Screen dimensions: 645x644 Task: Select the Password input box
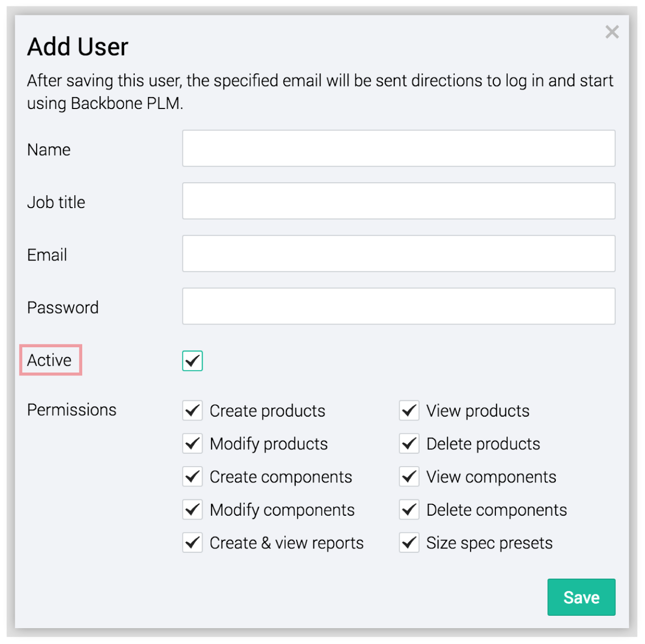coord(398,306)
